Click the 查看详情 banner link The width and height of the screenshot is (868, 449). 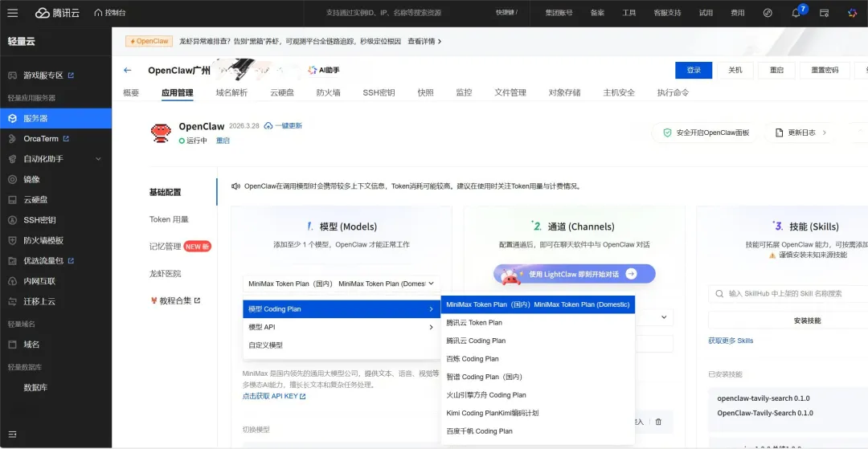point(424,42)
